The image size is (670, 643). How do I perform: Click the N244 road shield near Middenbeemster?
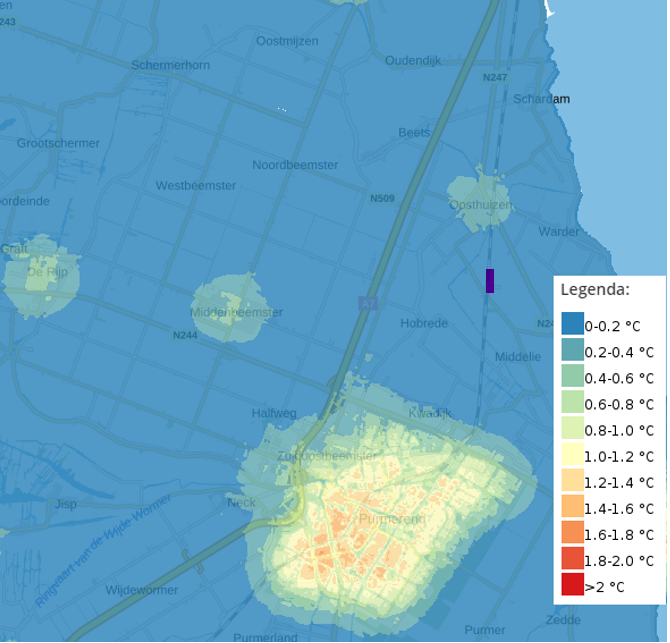pyautogui.click(x=184, y=335)
